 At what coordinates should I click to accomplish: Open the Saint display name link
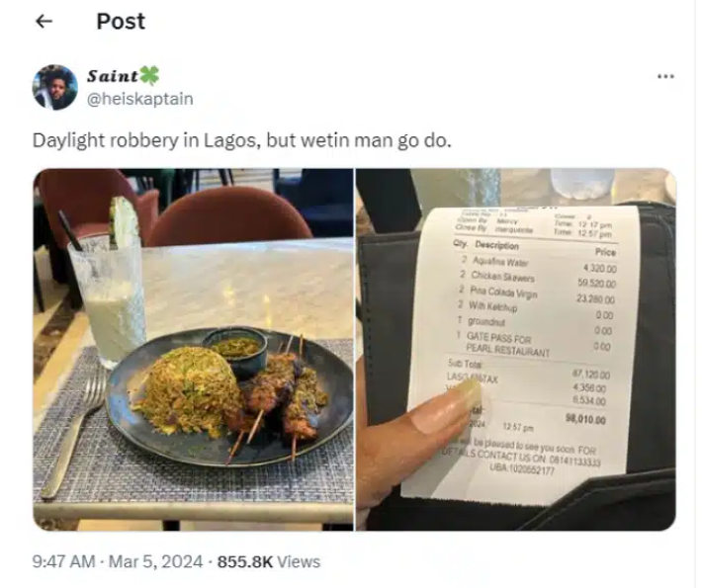(x=113, y=76)
